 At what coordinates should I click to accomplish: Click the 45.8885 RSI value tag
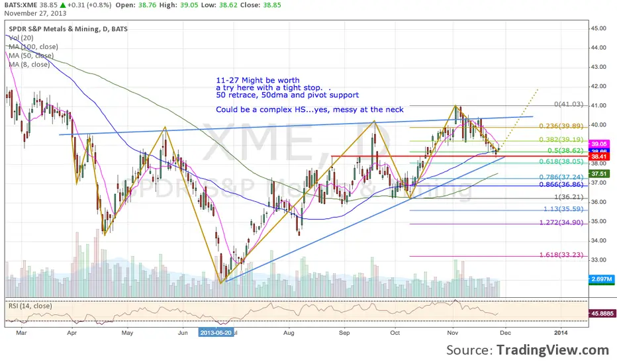602,314
